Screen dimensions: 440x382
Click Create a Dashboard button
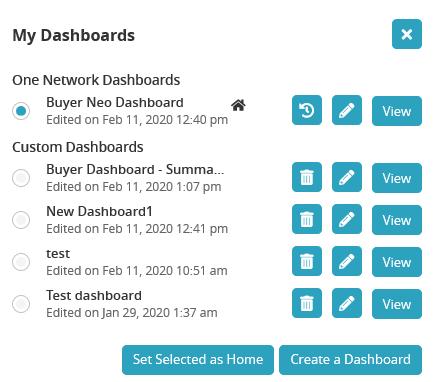click(350, 360)
